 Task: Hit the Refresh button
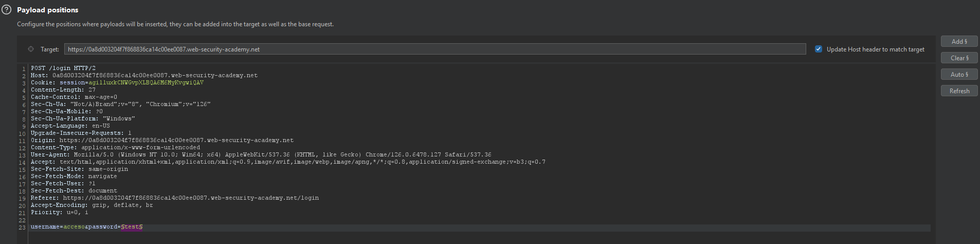click(x=959, y=91)
